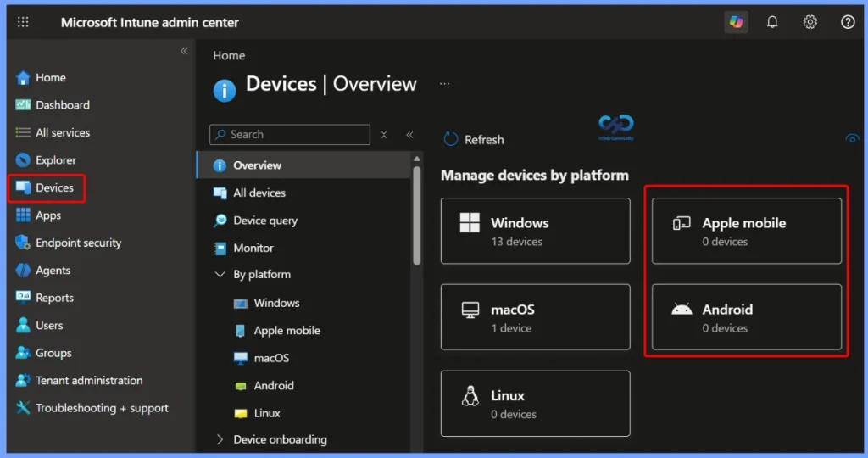Click the Apple mobile icon under By platform
The image size is (868, 458).
(240, 331)
